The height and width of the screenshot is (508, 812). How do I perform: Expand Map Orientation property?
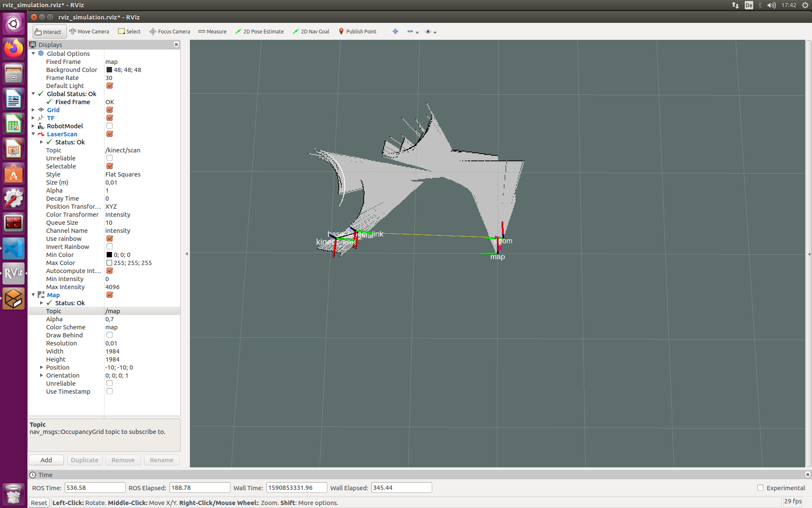pyautogui.click(x=41, y=375)
